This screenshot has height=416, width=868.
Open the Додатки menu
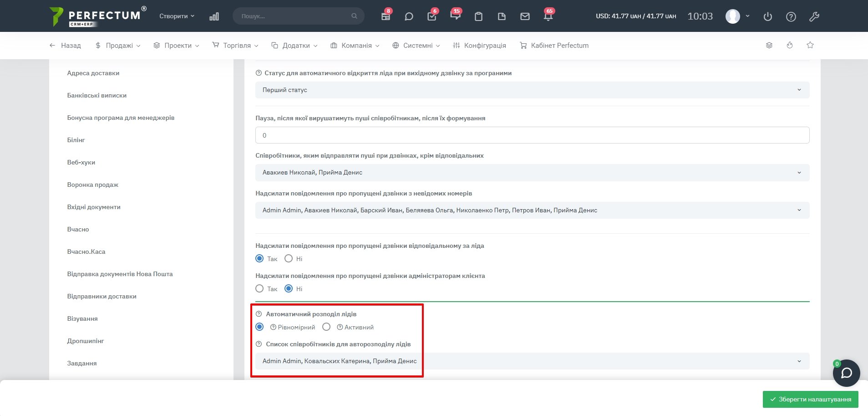pos(294,46)
